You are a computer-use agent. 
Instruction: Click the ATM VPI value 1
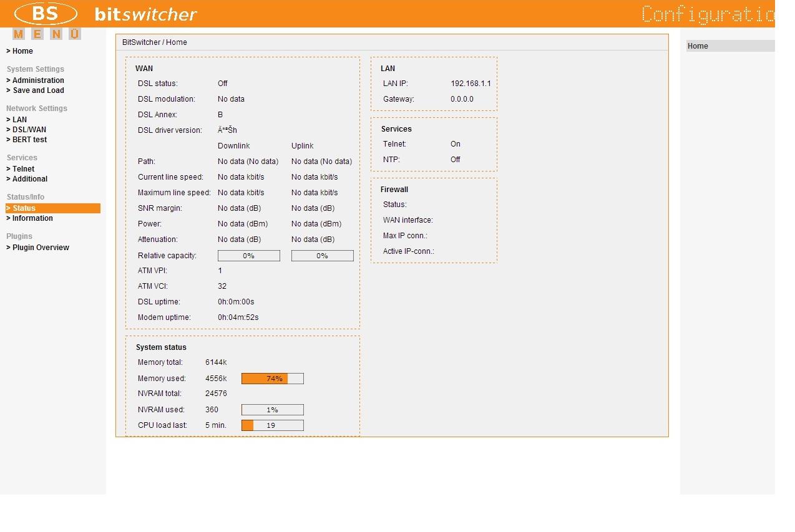220,271
